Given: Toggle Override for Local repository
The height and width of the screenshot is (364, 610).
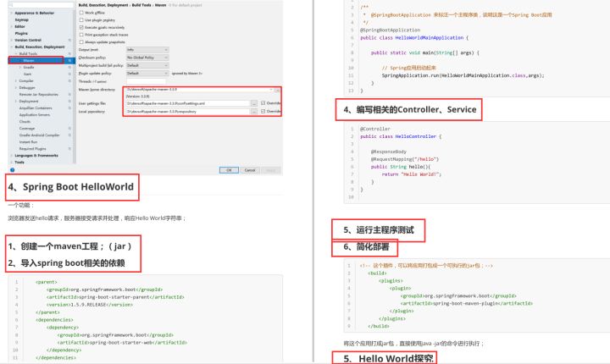Looking at the screenshot, I should point(263,111).
